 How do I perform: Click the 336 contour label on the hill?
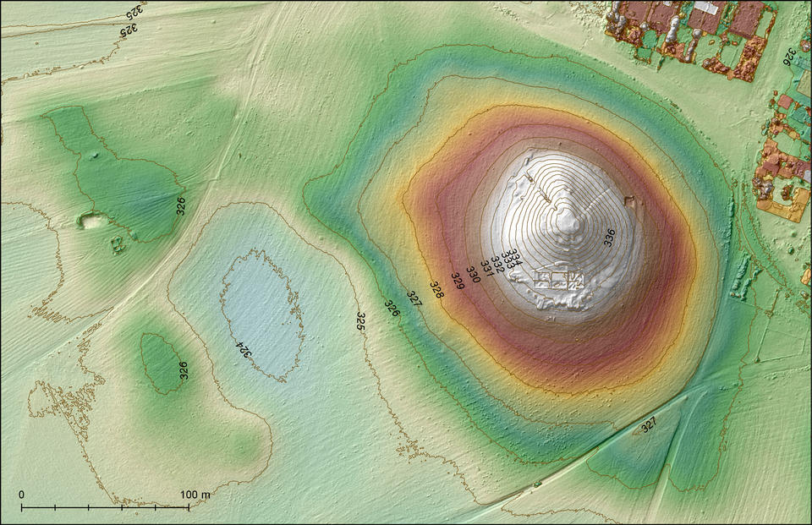pos(610,237)
